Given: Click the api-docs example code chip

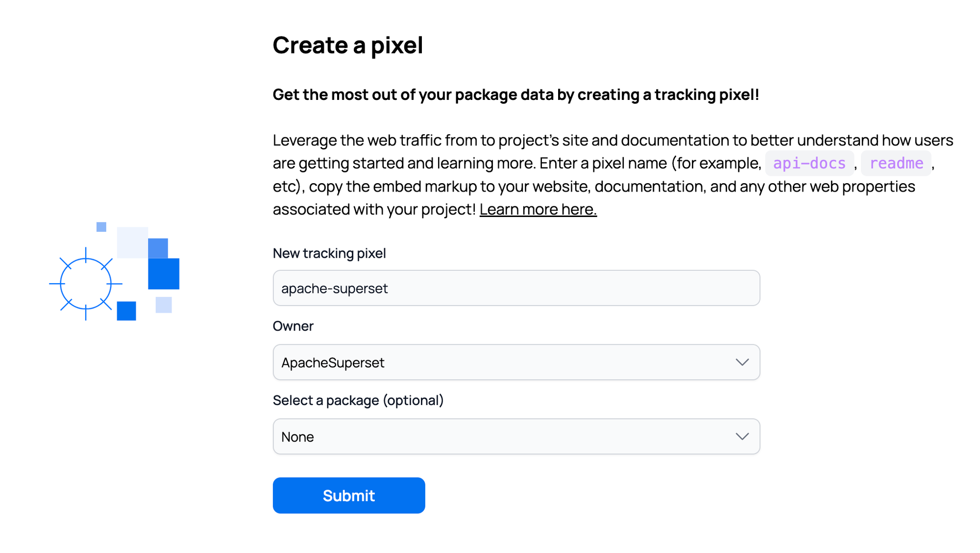Looking at the screenshot, I should [808, 163].
